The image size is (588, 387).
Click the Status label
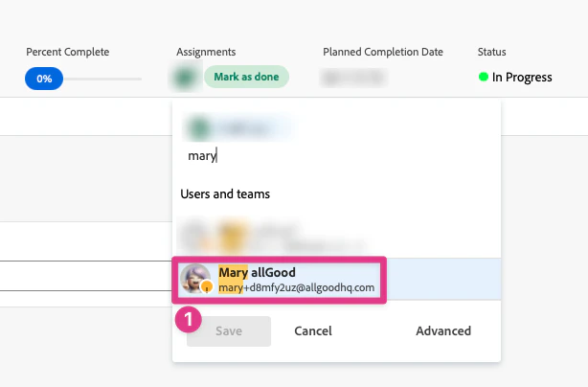coord(491,52)
